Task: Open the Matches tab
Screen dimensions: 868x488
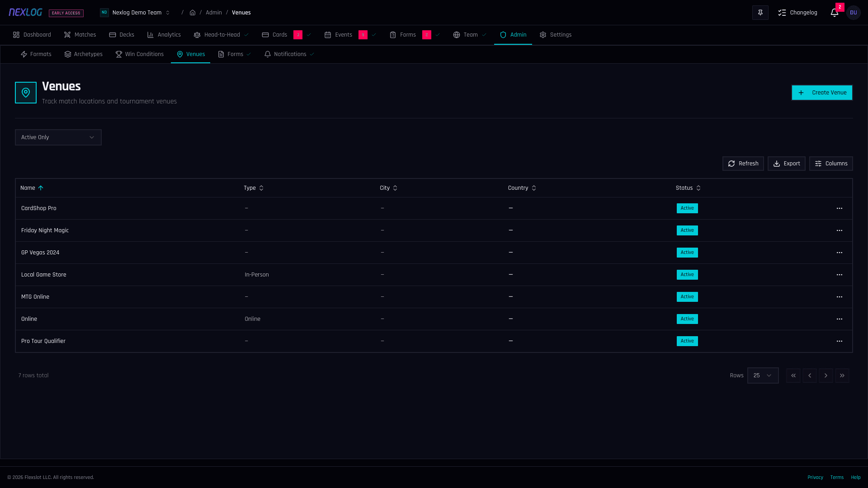Action: point(80,35)
